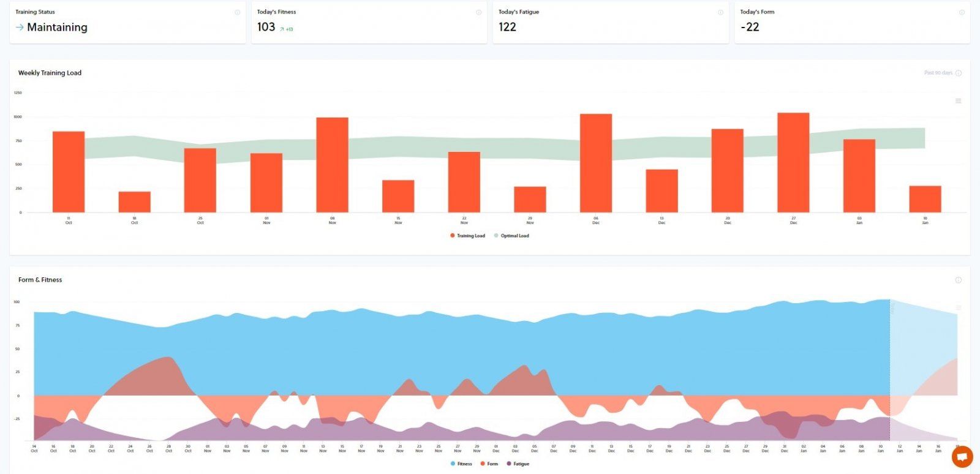
Task: Click the Training Status info icon
Action: [x=237, y=12]
